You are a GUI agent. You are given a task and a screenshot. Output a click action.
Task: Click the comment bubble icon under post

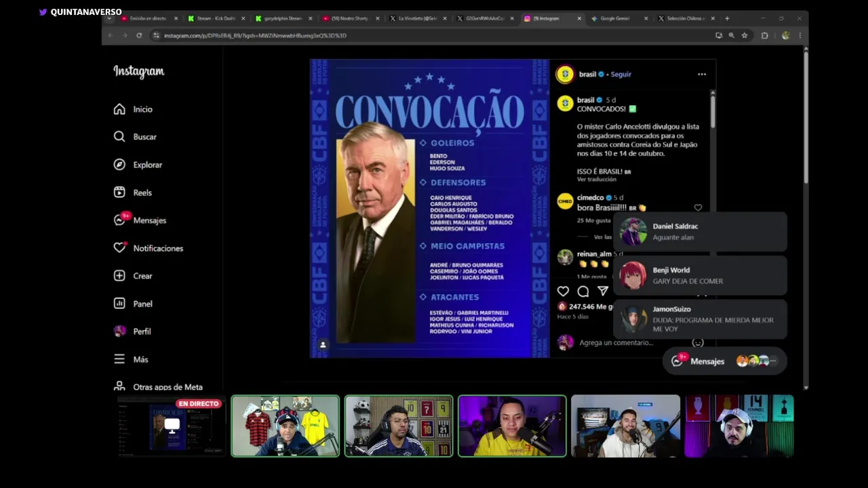tap(583, 291)
